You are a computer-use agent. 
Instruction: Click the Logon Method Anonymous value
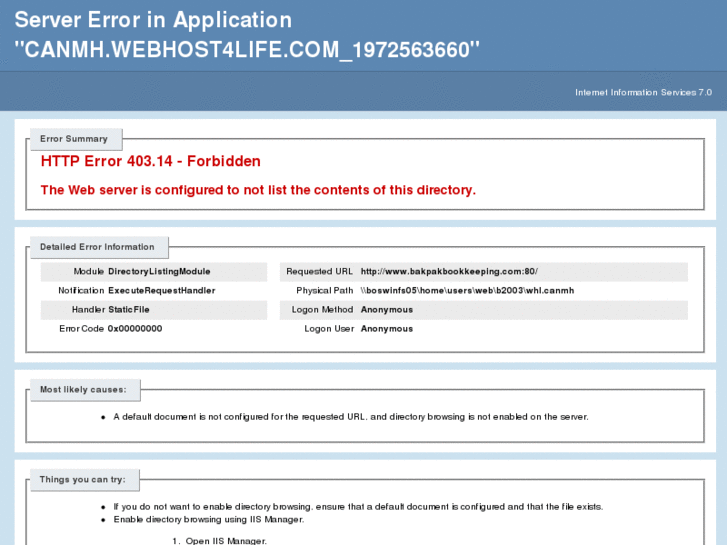[387, 309]
